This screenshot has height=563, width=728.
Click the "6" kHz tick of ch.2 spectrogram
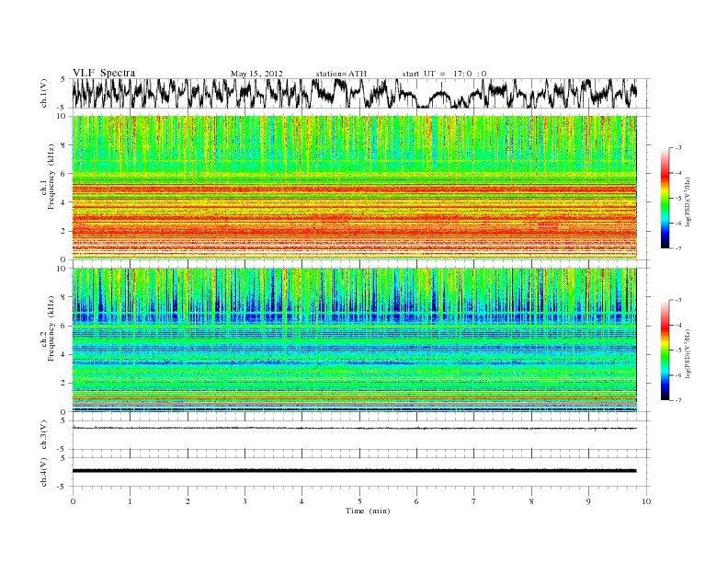point(64,326)
